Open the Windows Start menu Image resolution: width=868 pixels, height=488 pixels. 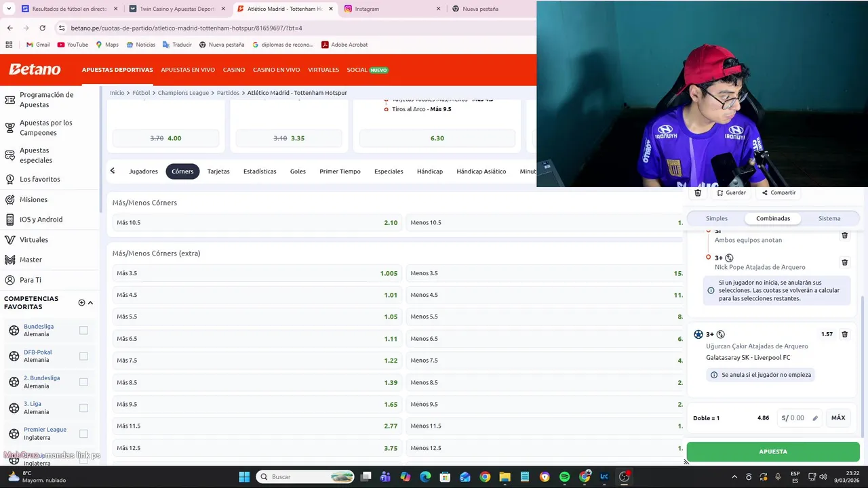click(244, 476)
